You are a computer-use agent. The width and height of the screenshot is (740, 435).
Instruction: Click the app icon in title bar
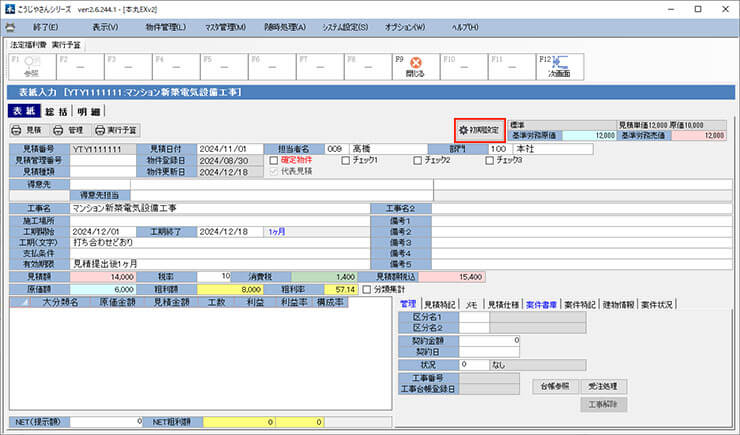[9, 8]
